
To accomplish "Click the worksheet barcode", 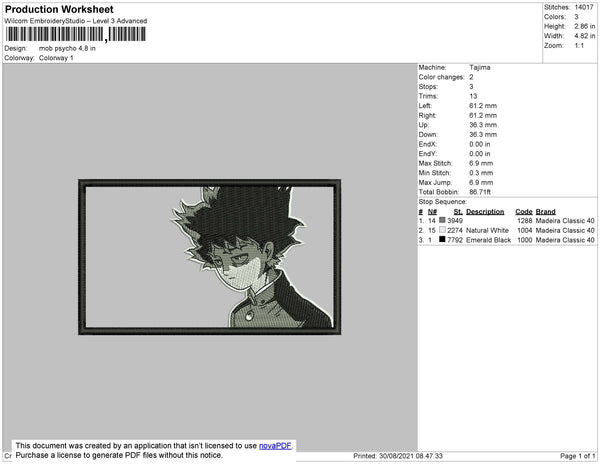I will click(x=76, y=34).
